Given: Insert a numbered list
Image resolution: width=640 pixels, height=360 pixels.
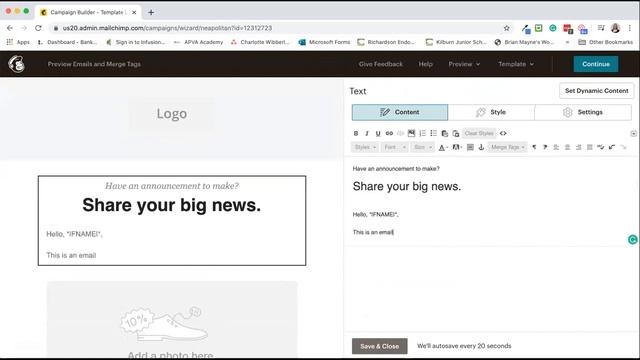Looking at the screenshot, I should [x=422, y=133].
